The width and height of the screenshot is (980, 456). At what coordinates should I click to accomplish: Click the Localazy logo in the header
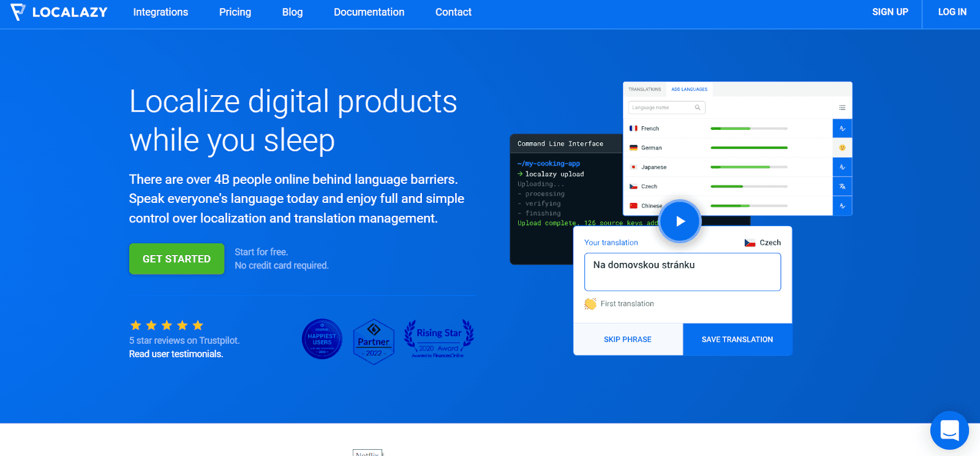[59, 12]
